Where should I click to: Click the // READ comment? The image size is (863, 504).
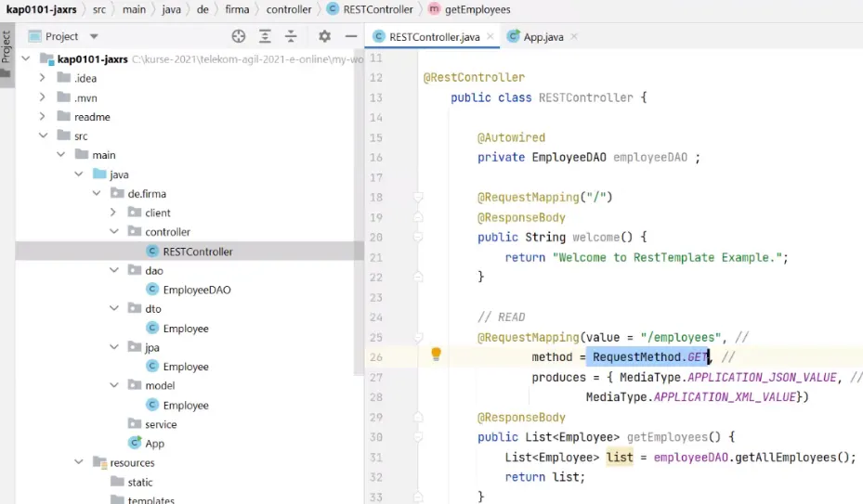501,317
